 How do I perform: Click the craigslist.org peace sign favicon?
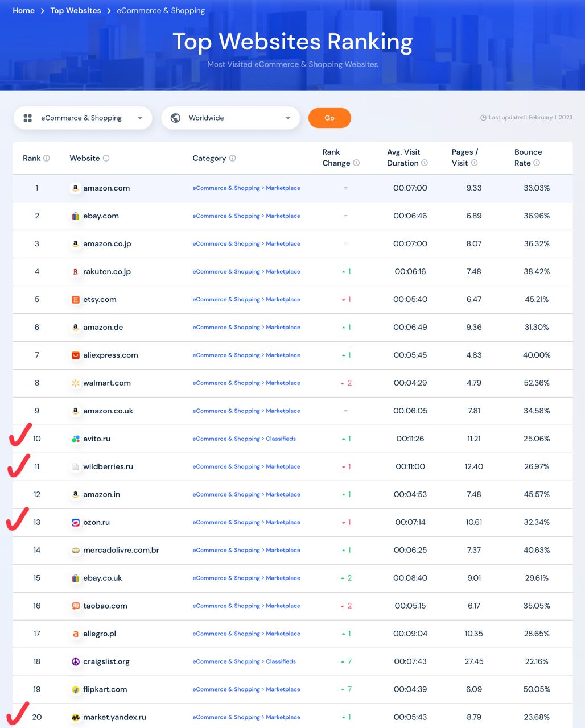pyautogui.click(x=75, y=661)
